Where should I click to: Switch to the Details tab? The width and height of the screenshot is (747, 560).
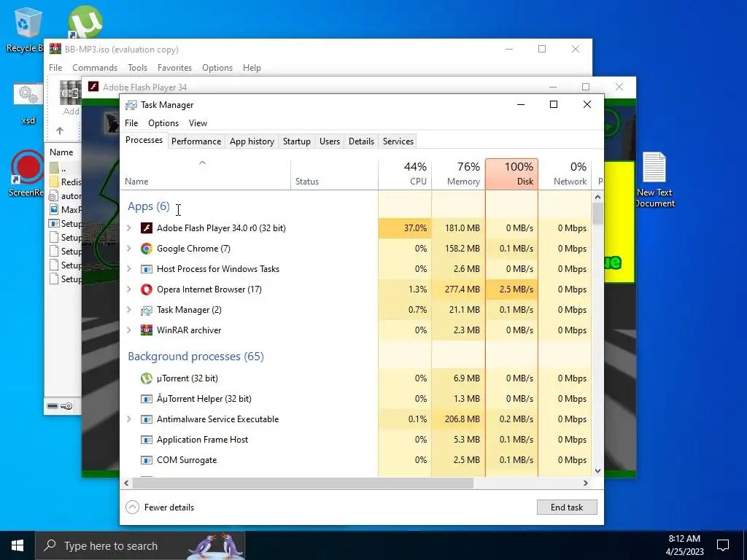pyautogui.click(x=361, y=141)
